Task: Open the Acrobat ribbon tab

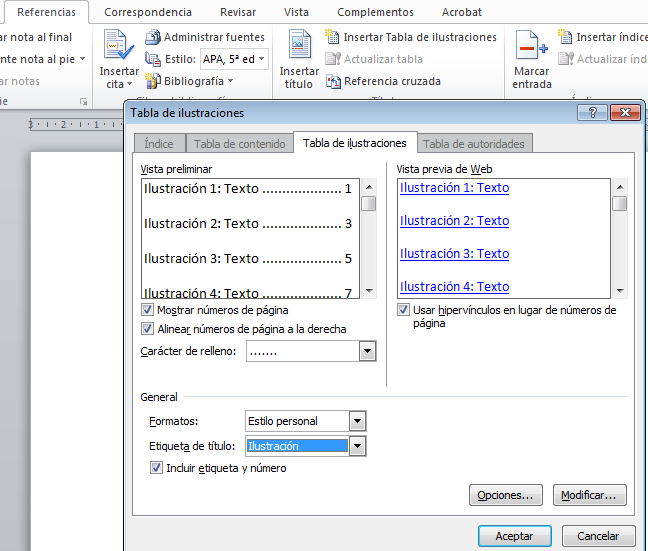Action: pyautogui.click(x=462, y=12)
